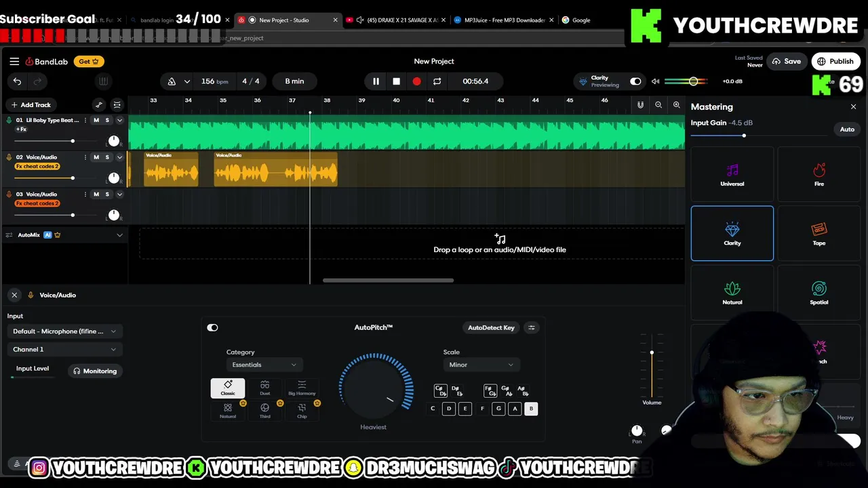This screenshot has height=488, width=868.
Task: Click the collapse tracks icon next to Add Track
Action: [117, 104]
